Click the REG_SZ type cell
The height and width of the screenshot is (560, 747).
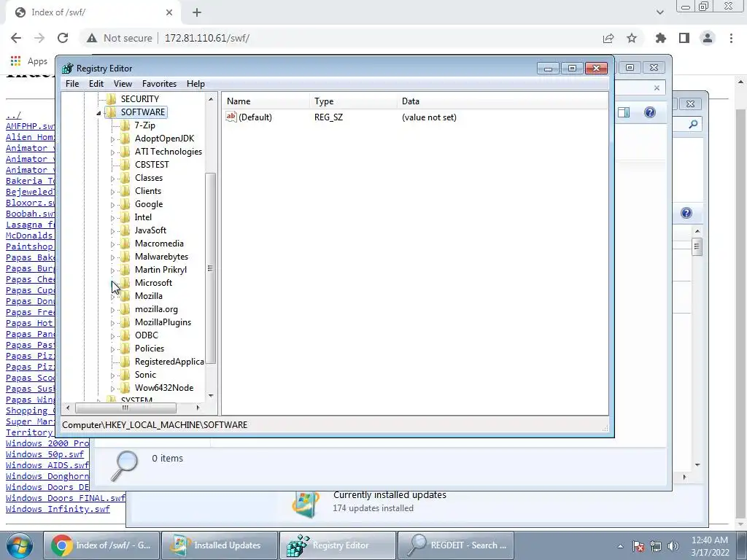point(329,117)
